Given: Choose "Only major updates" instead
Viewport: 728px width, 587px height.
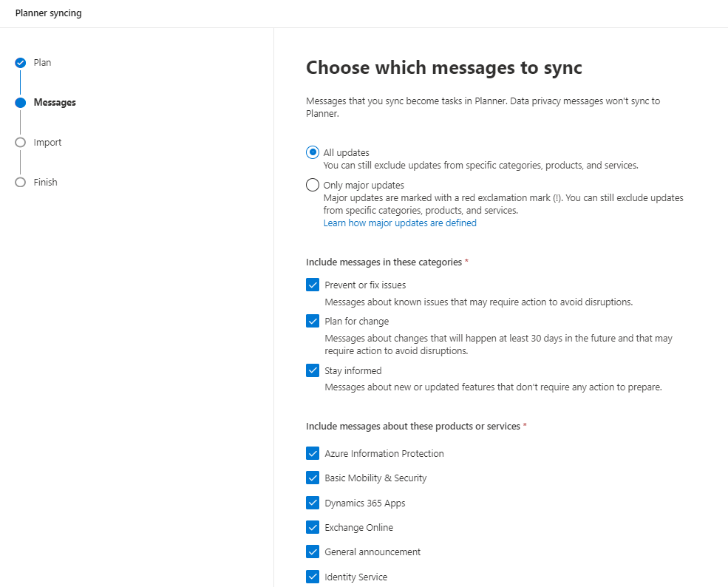Looking at the screenshot, I should (x=312, y=185).
